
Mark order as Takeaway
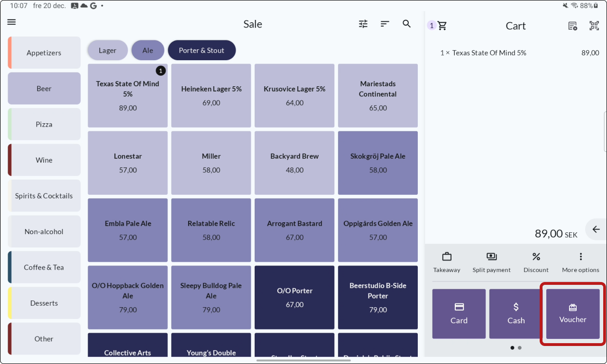click(x=447, y=263)
